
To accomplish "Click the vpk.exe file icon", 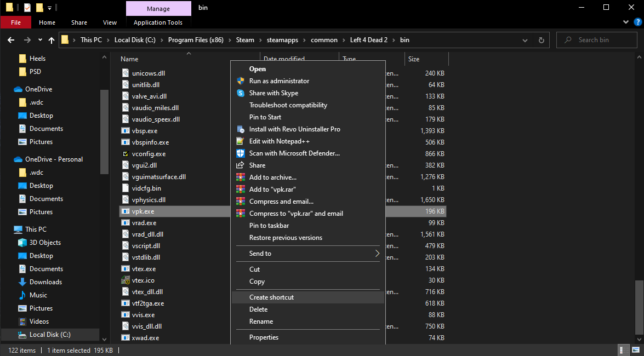I will 126,211.
